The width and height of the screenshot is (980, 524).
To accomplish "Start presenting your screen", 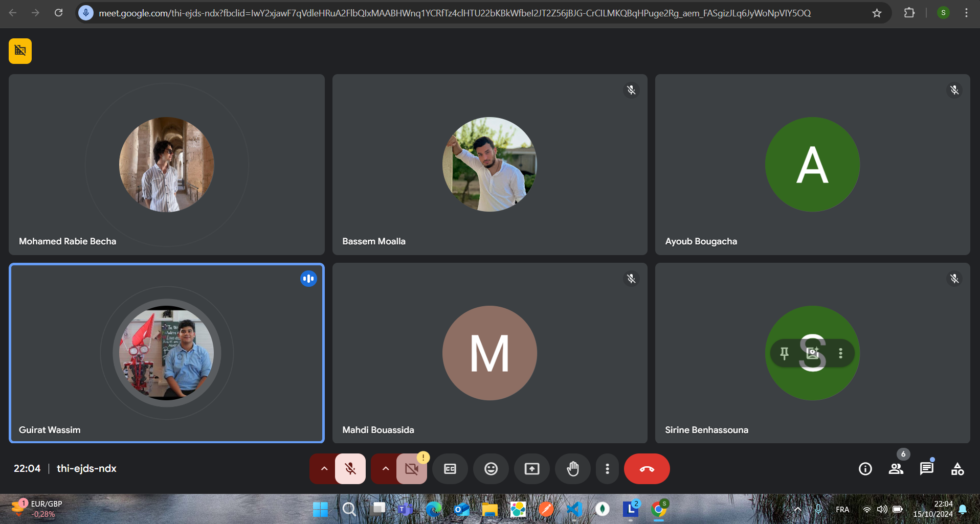I will pos(531,469).
